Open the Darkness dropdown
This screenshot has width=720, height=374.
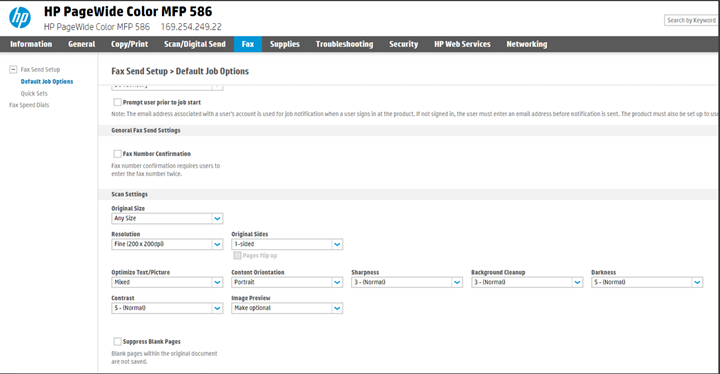(x=647, y=282)
